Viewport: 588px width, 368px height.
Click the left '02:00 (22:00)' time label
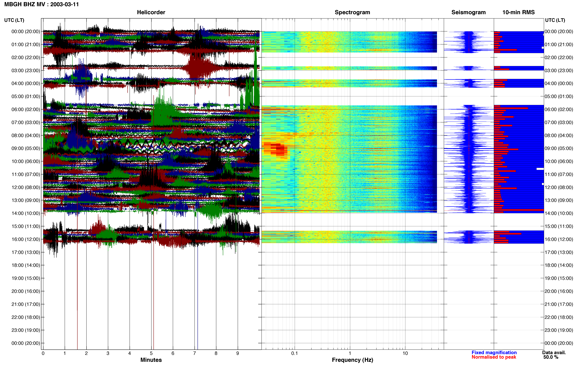(x=26, y=57)
